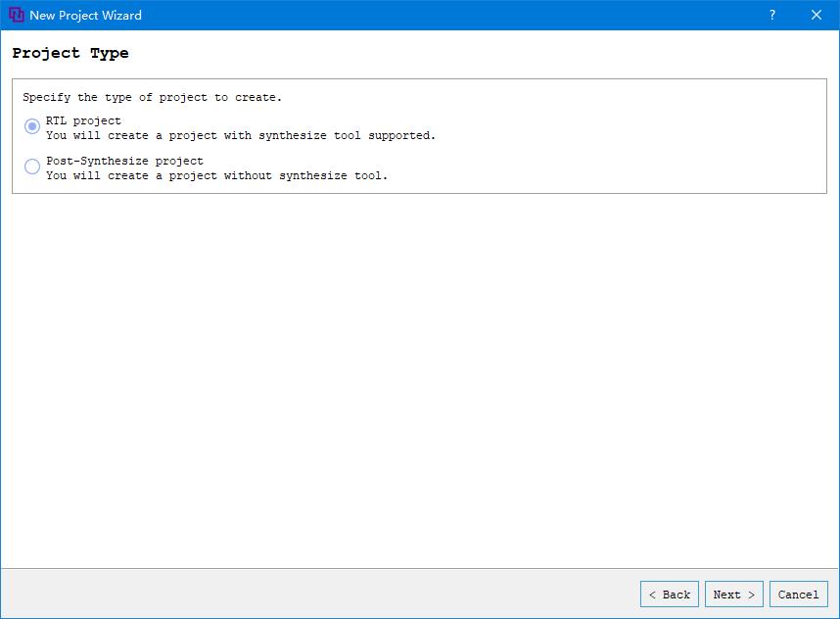Click 'You will create a project without synthesize tool.' text

pos(216,175)
